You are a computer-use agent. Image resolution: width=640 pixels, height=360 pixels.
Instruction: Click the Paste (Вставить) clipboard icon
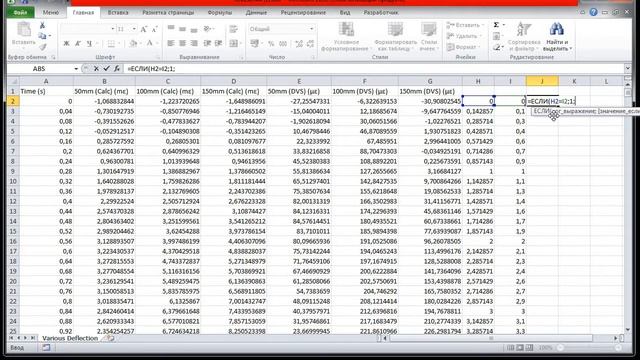point(23,29)
